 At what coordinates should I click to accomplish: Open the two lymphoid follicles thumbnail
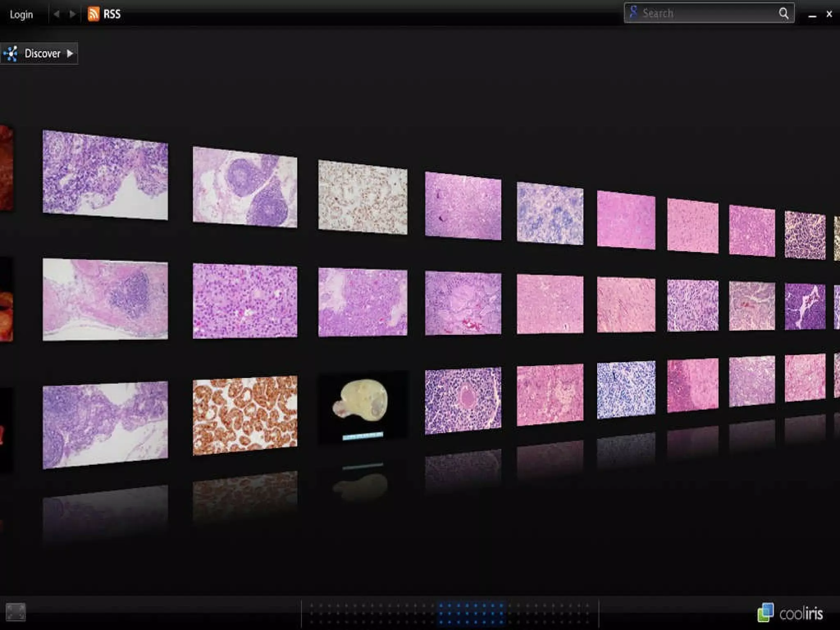(x=245, y=187)
